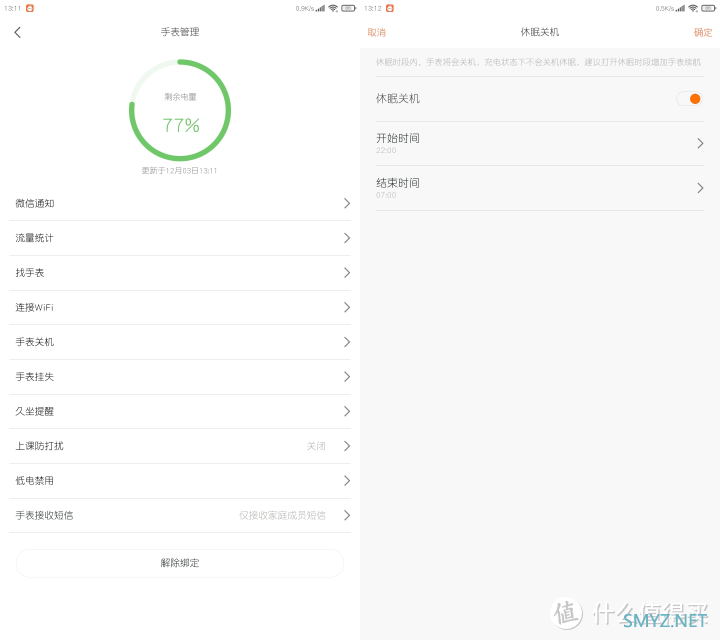
Task: Click battery icon in left status bar
Action: tap(348, 8)
